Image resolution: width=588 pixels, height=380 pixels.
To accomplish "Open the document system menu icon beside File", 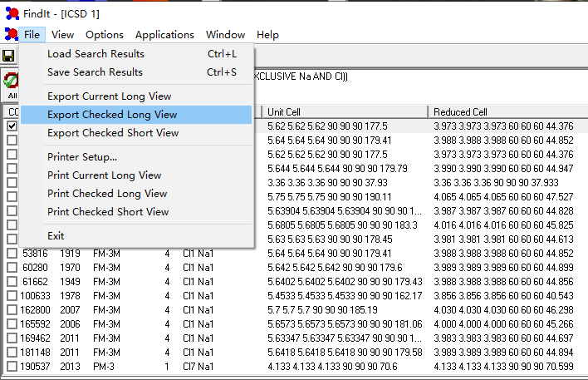I will pyautogui.click(x=11, y=35).
